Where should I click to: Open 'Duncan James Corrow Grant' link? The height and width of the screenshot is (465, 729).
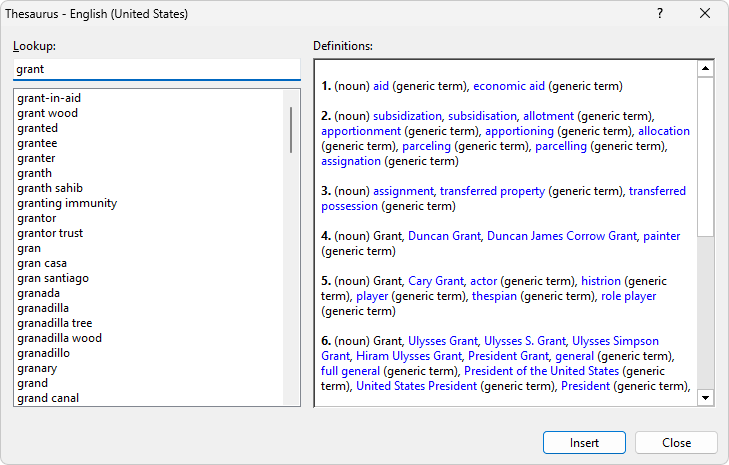click(562, 236)
